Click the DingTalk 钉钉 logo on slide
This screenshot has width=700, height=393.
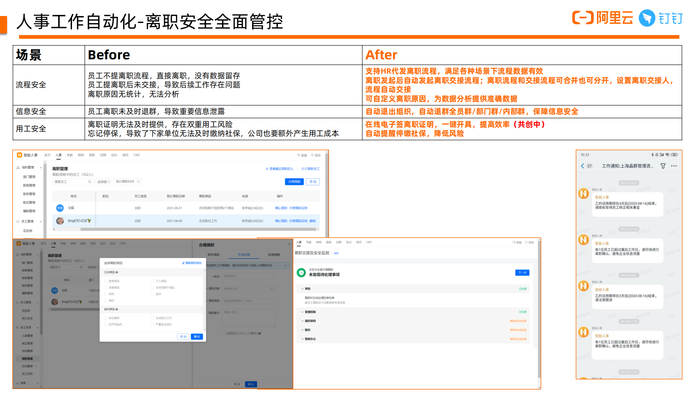pos(661,18)
